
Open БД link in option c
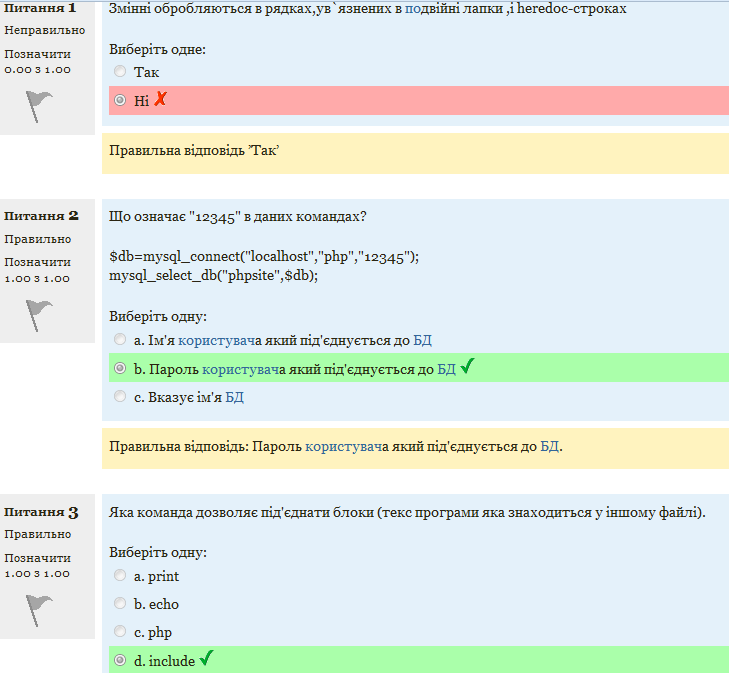coord(235,397)
